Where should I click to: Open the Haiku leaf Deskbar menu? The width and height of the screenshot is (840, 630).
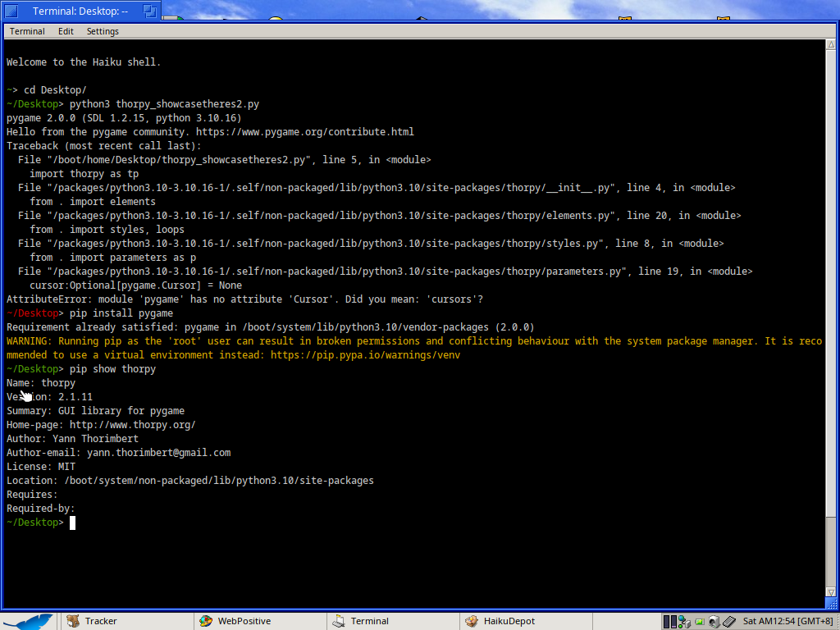30,621
